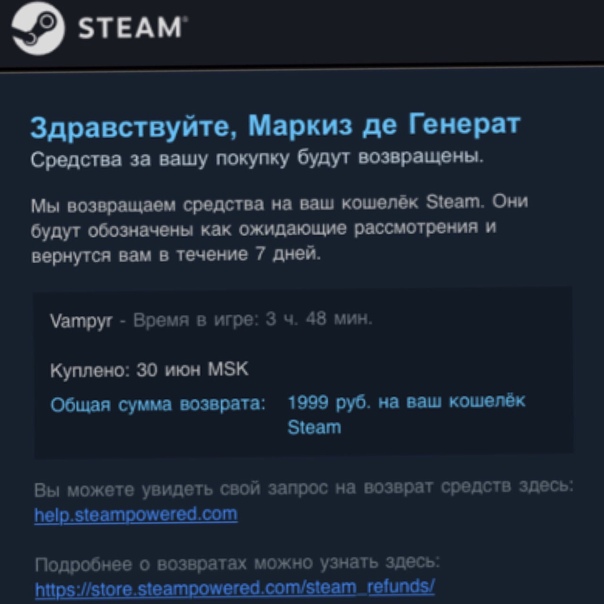
Task: Click the "1999 руб." refund amount
Action: [x=329, y=402]
